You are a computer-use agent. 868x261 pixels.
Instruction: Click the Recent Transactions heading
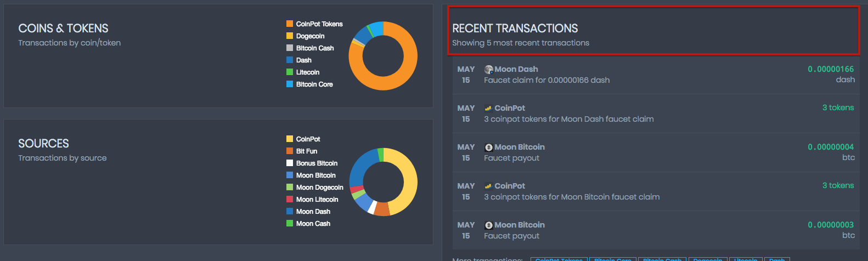[515, 29]
